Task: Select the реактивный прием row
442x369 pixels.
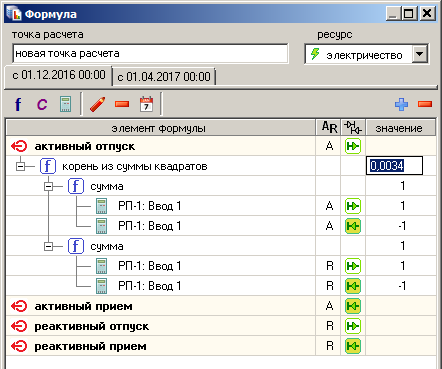Action: point(221,346)
